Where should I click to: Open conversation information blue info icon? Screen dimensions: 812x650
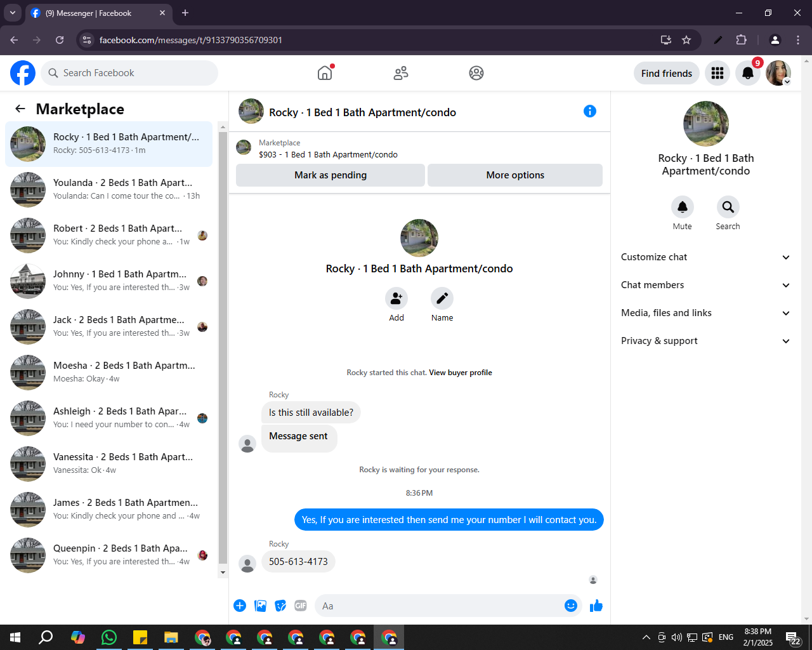[x=590, y=111]
